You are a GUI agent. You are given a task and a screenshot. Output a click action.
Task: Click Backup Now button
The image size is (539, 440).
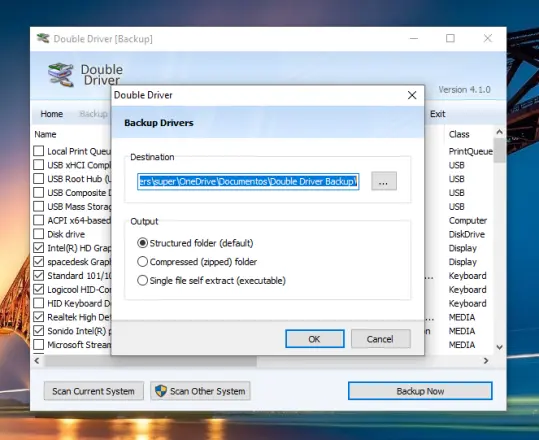pos(420,391)
